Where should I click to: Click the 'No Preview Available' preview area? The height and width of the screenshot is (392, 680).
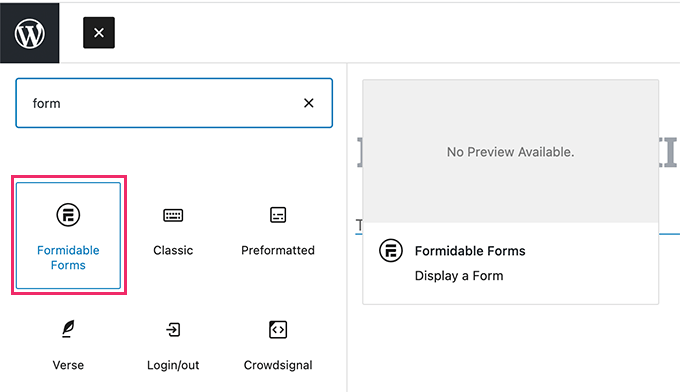510,151
